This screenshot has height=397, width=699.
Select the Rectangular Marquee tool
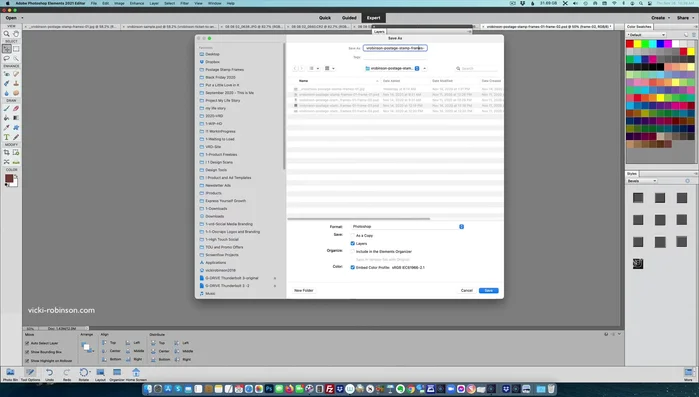[16, 49]
